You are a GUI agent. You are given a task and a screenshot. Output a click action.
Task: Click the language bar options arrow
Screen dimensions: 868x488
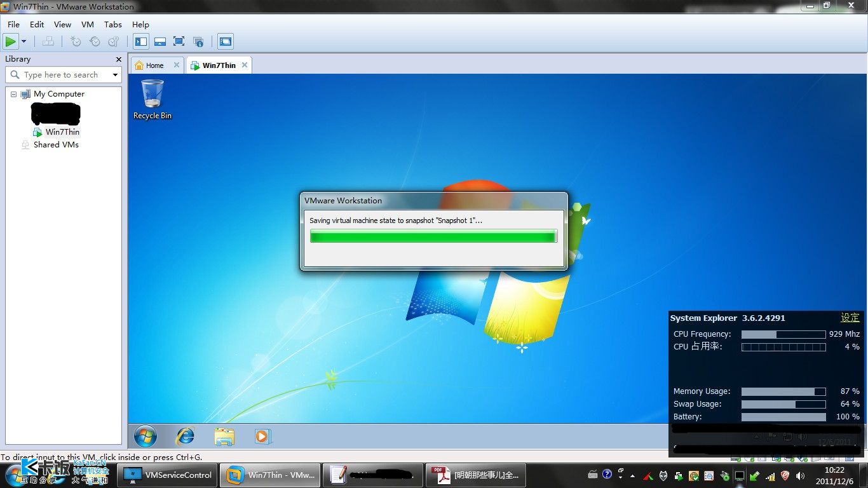[621, 477]
